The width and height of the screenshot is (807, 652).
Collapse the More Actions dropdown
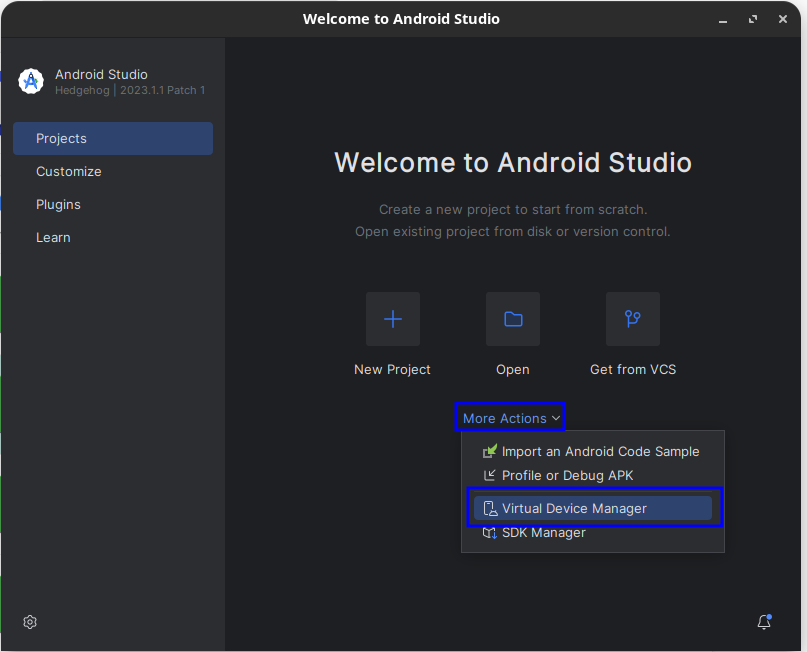click(x=511, y=418)
